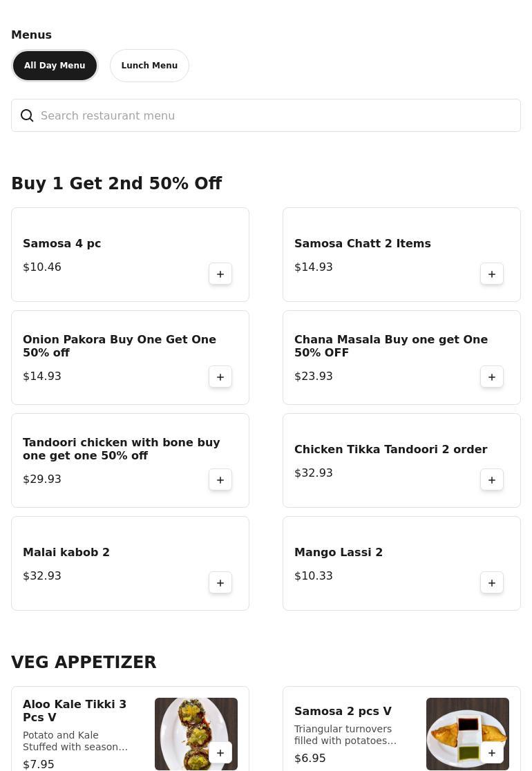
Task: Click plus button for Onion Pakora
Action: (x=220, y=377)
